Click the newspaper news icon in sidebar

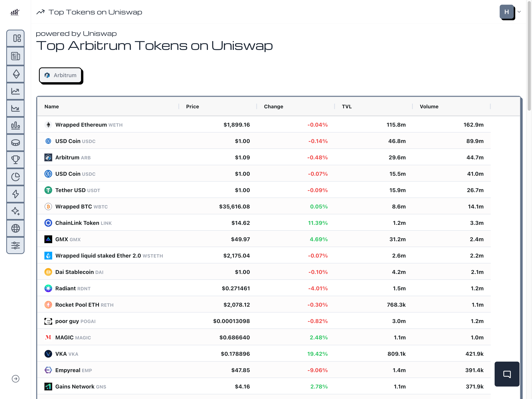[16, 56]
